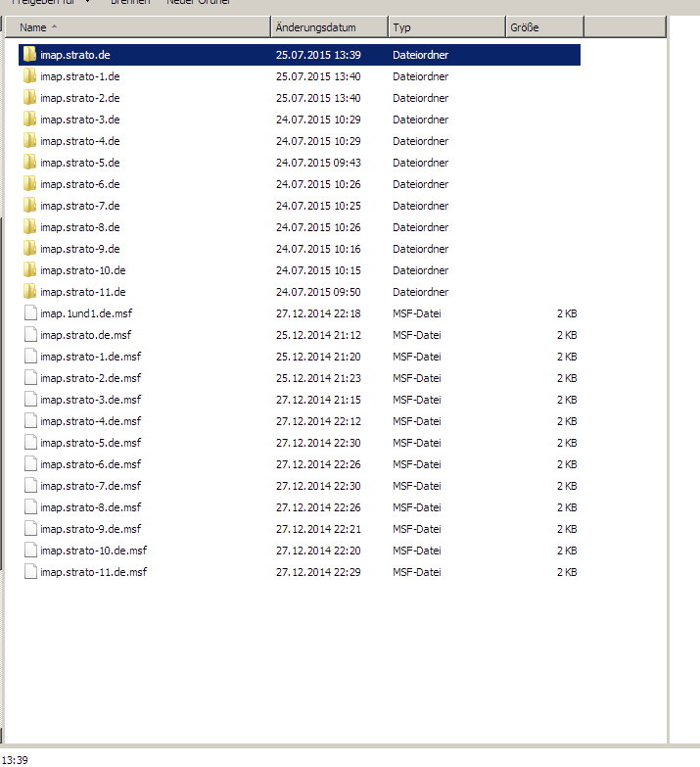Select folder icon for imap.strato-8.de
This screenshot has height=767, width=700.
click(x=29, y=226)
